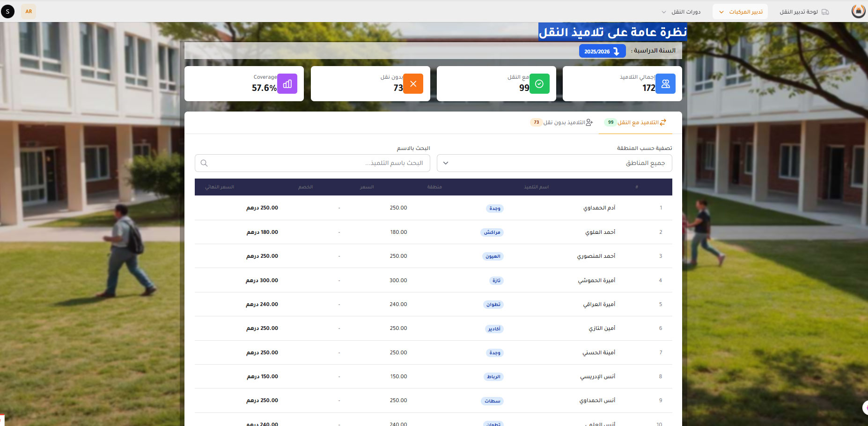Screen dimensions: 868x426
Task: Click the magnifier icon in search box
Action: pyautogui.click(x=204, y=163)
